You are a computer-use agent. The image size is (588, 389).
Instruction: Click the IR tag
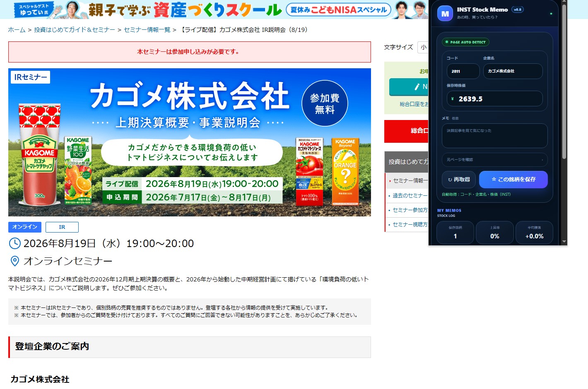62,227
